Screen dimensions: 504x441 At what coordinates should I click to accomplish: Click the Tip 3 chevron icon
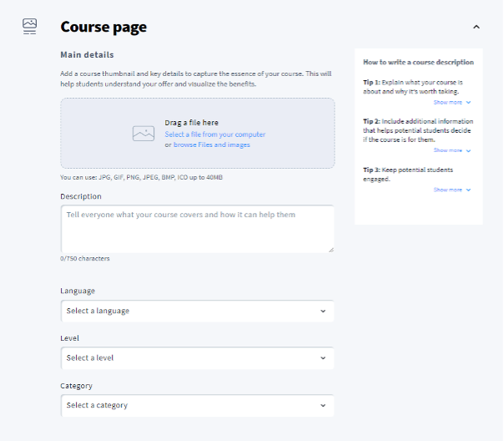469,190
